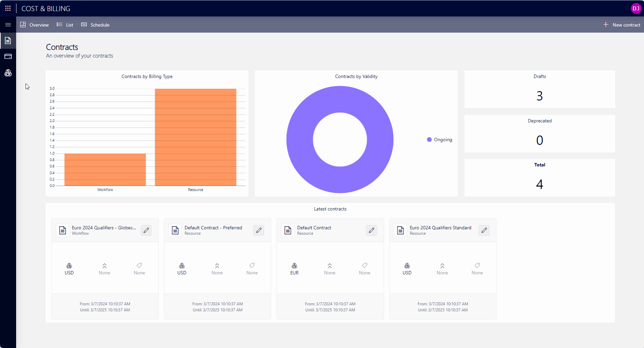Edit the Euro 2024 Qualifiers Standard contract
644x348 pixels.
[484, 230]
